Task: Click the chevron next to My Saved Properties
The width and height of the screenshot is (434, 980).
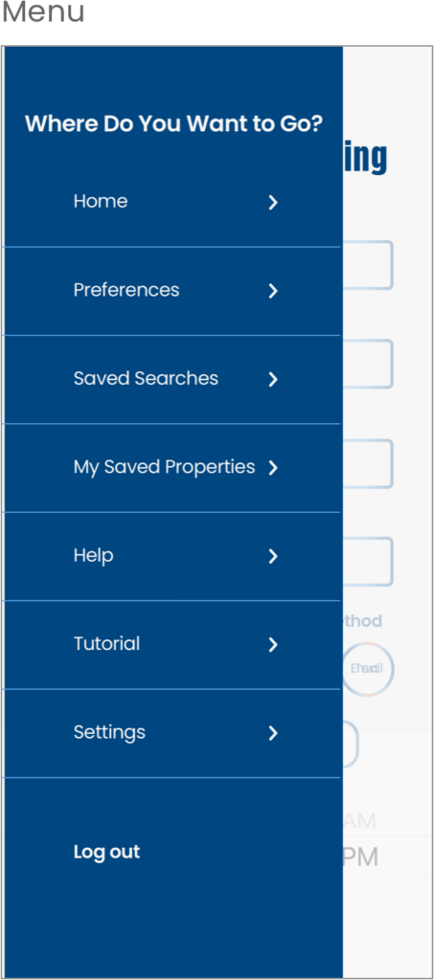Action: (273, 468)
